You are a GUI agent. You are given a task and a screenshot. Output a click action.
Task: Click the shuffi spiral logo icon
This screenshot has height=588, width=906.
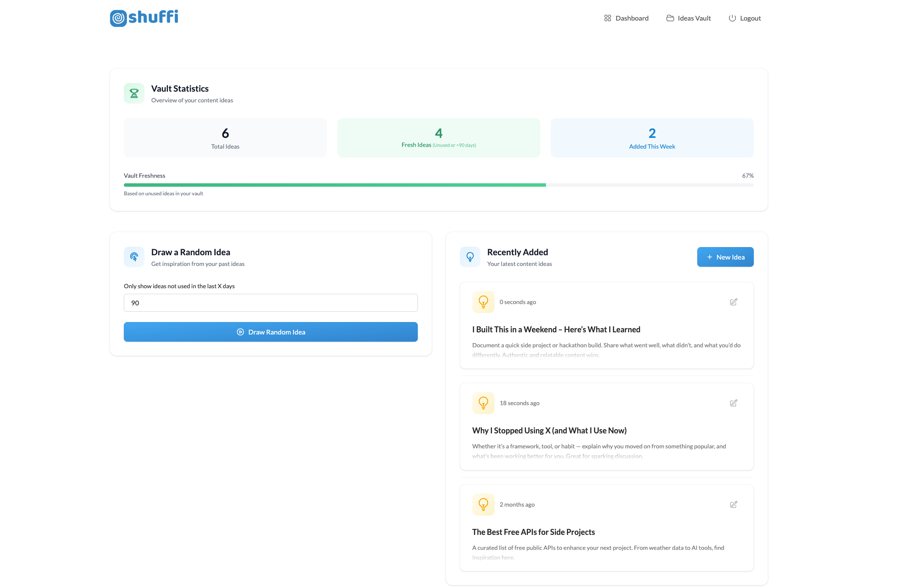click(x=118, y=18)
